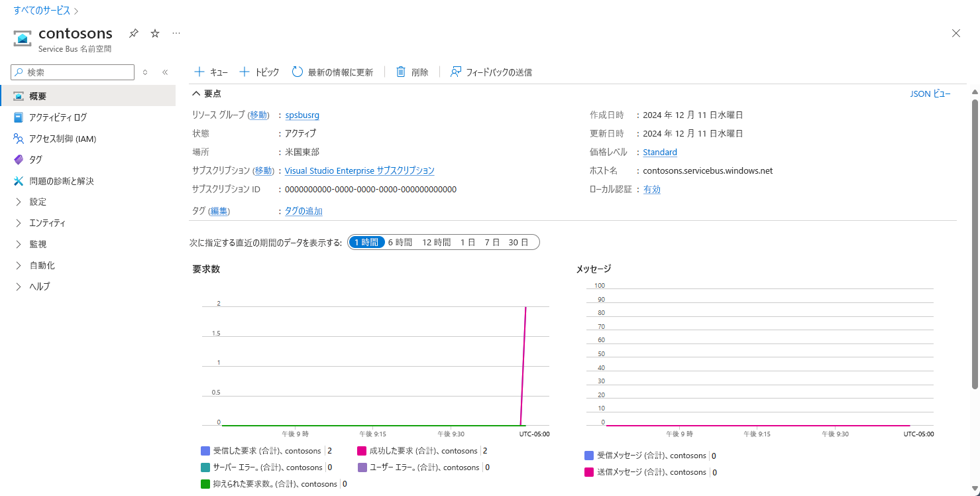Focus the sidebar 検索 search box
This screenshot has width=980, height=496.
pos(73,72)
